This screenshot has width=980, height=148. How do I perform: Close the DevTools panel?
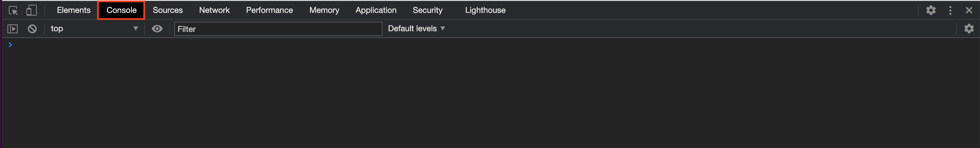pos(968,10)
